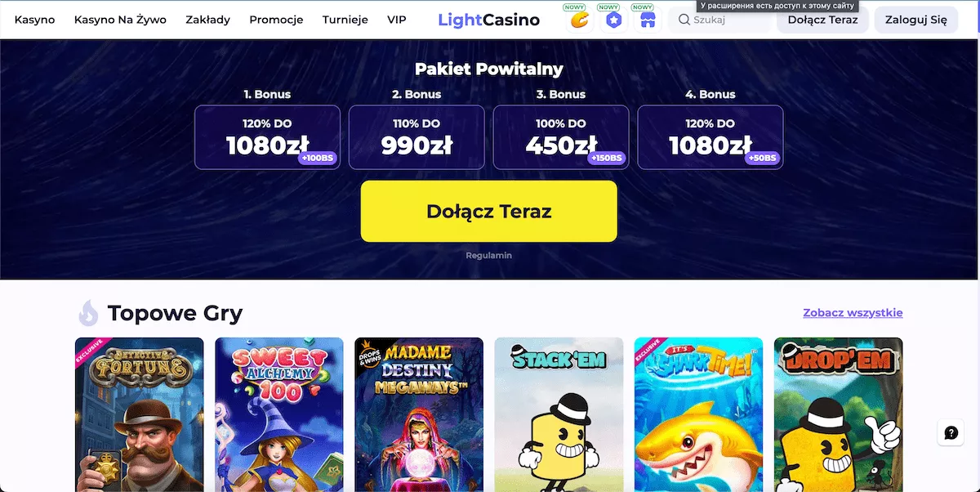Open the Turnieje menu item
The width and height of the screenshot is (980, 492).
point(345,20)
